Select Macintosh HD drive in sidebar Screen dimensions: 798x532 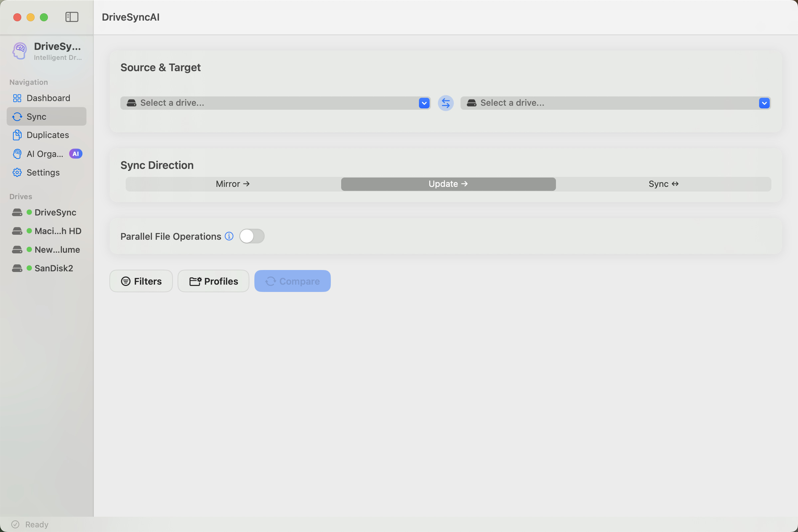[x=58, y=231]
